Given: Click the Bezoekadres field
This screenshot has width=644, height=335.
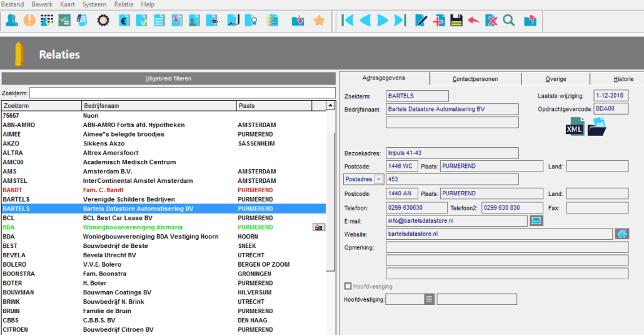Looking at the screenshot, I should click(452, 153).
